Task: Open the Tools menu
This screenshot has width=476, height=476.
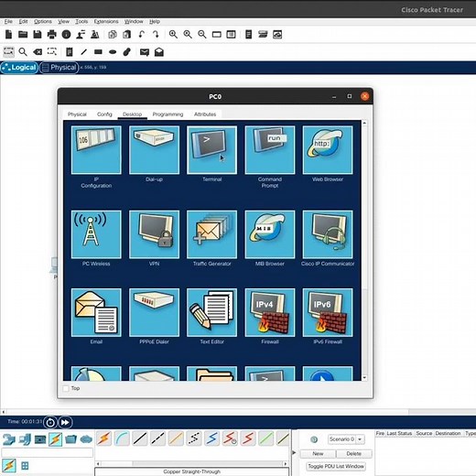Action: tap(81, 21)
